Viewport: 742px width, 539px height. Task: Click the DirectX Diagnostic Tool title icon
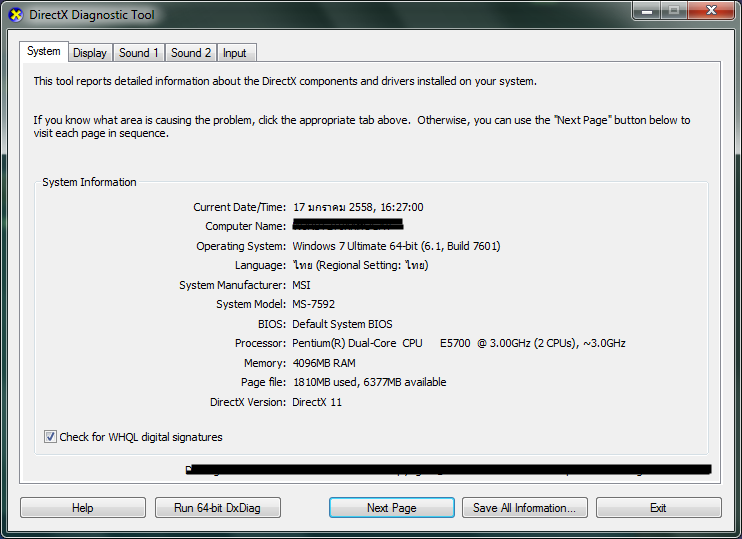point(16,15)
